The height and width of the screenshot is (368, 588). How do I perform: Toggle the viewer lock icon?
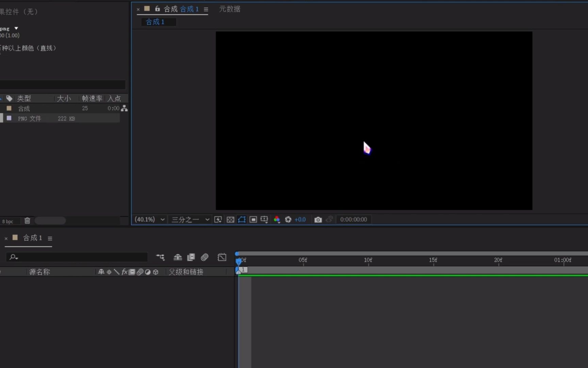(157, 9)
